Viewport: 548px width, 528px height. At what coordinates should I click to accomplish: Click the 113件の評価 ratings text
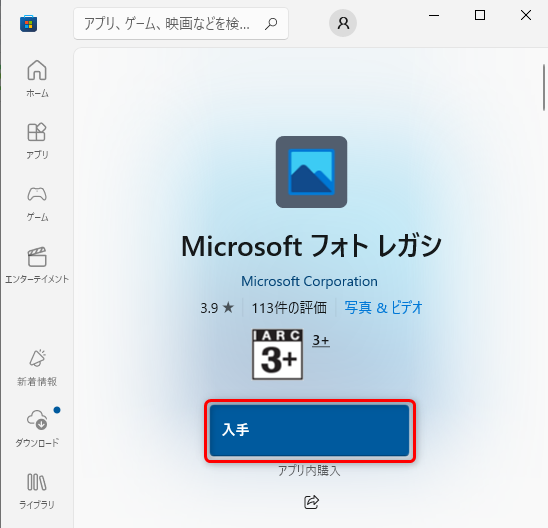point(289,308)
